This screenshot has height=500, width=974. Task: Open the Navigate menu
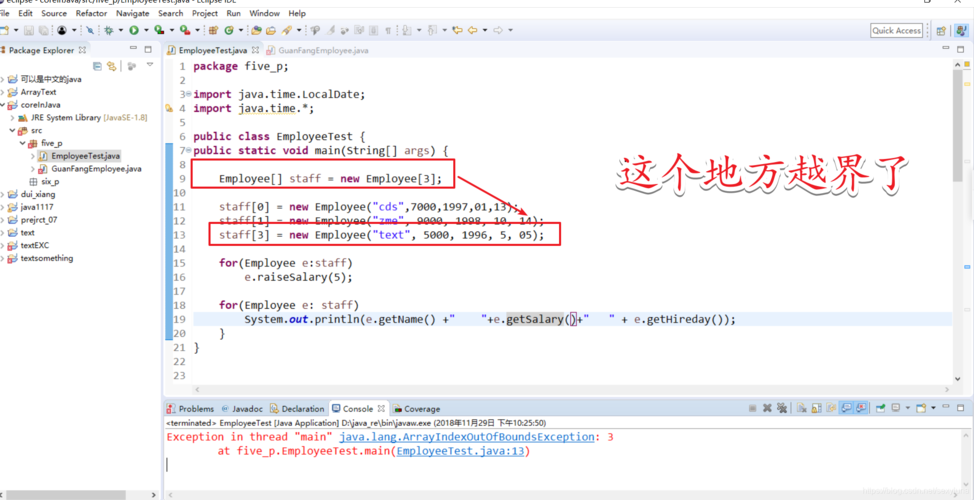click(x=132, y=13)
